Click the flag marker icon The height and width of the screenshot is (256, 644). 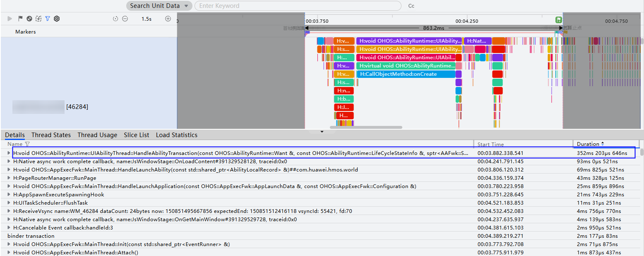(x=20, y=19)
